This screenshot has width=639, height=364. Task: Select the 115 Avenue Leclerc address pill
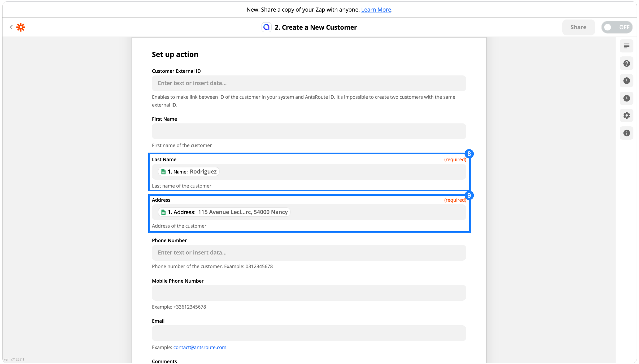pyautogui.click(x=224, y=212)
